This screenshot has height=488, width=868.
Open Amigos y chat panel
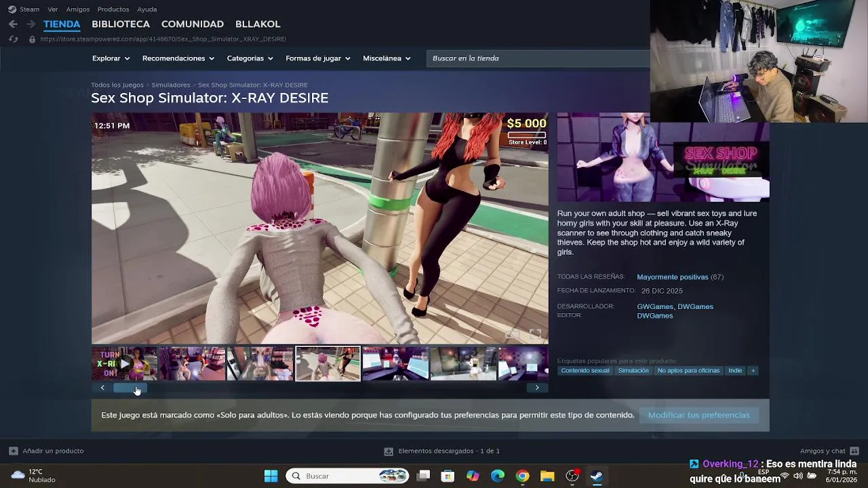[829, 451]
